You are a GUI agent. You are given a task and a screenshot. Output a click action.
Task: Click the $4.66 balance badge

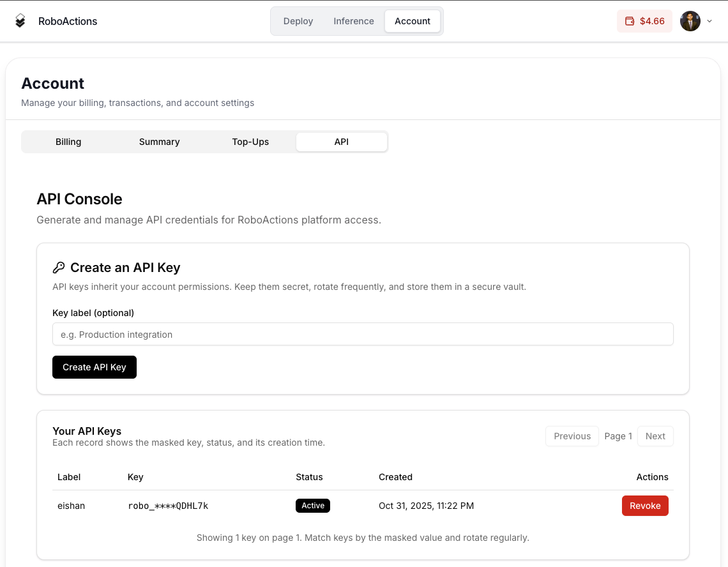tap(644, 21)
